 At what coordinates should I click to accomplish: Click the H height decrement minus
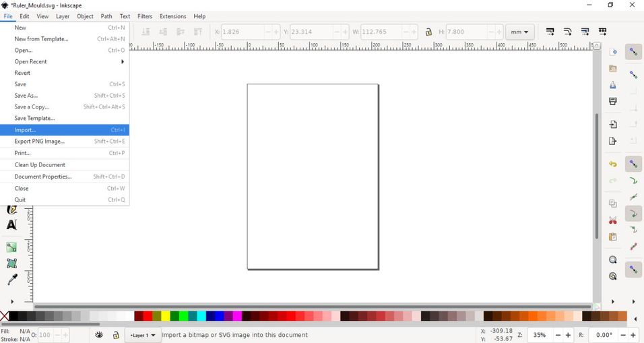[491, 32]
